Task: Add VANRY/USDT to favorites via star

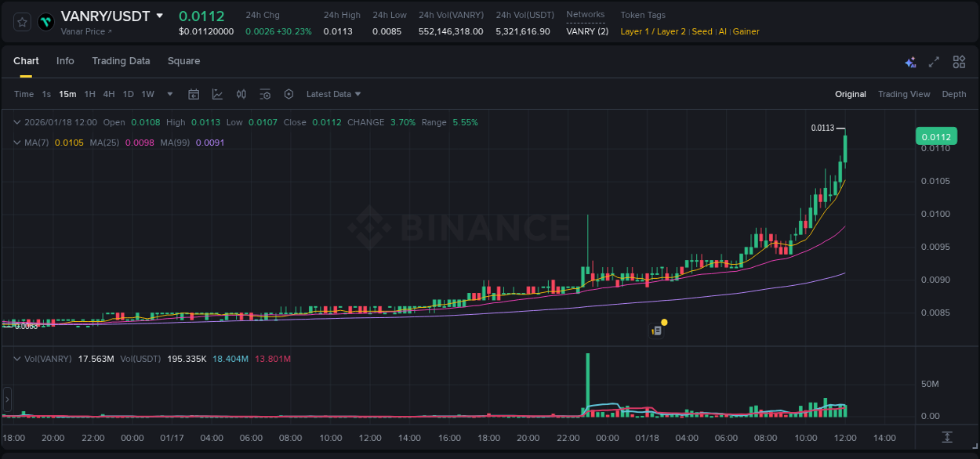Action: [x=21, y=21]
